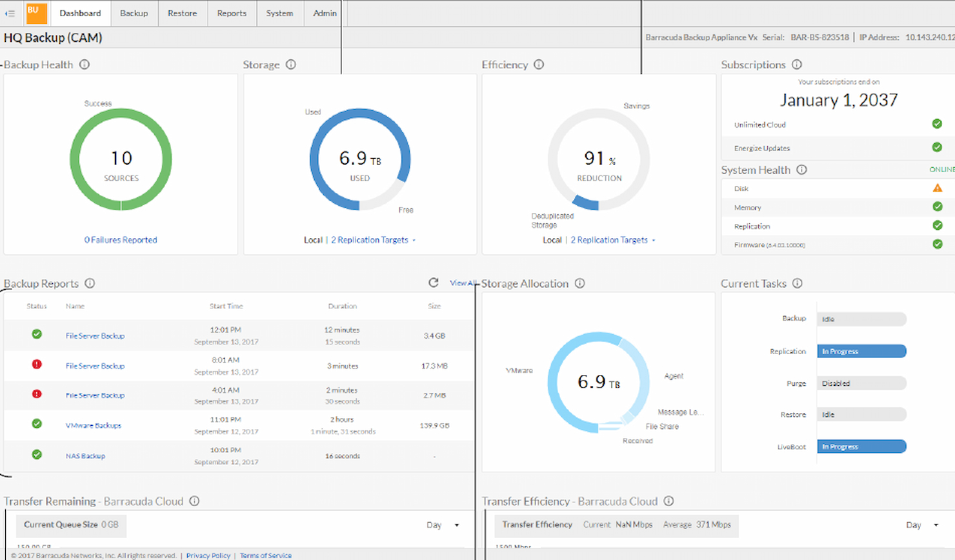Click the ONLINE system status text
The image size is (955, 560).
[941, 170]
